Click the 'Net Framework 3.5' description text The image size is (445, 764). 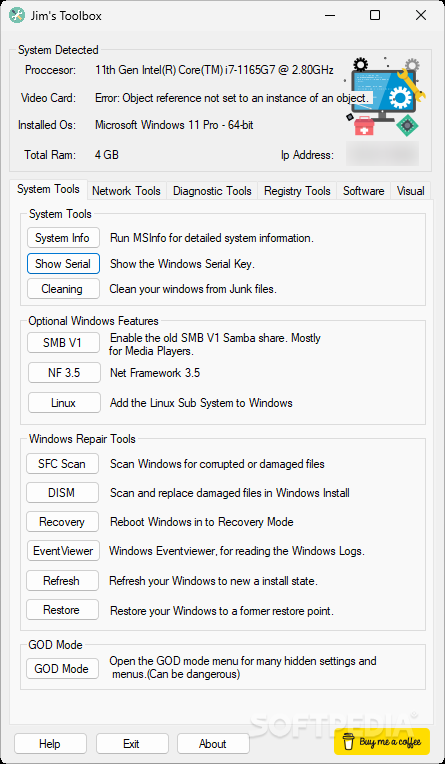pyautogui.click(x=155, y=373)
